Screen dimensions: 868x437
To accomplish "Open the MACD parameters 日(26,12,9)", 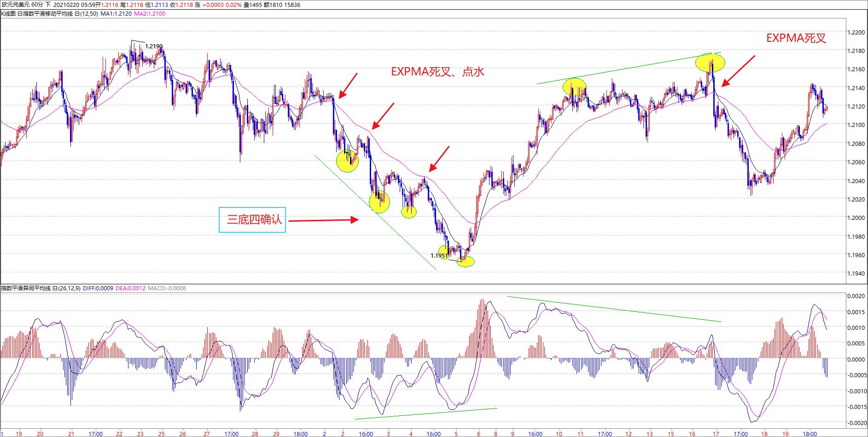I will [x=67, y=288].
